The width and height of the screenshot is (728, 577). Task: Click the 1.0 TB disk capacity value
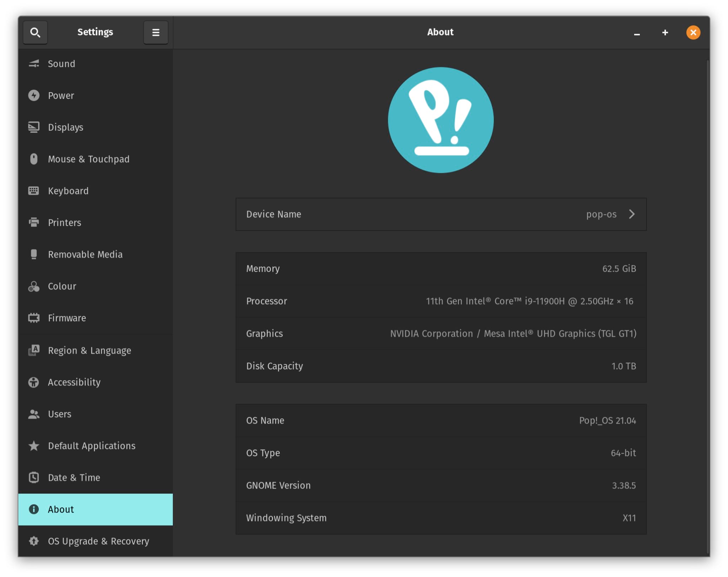pos(623,366)
